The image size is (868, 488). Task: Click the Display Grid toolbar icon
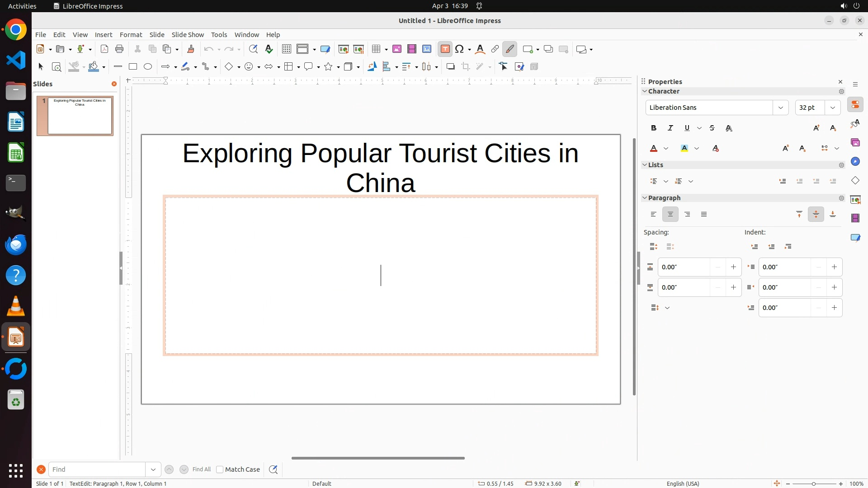pyautogui.click(x=286, y=49)
